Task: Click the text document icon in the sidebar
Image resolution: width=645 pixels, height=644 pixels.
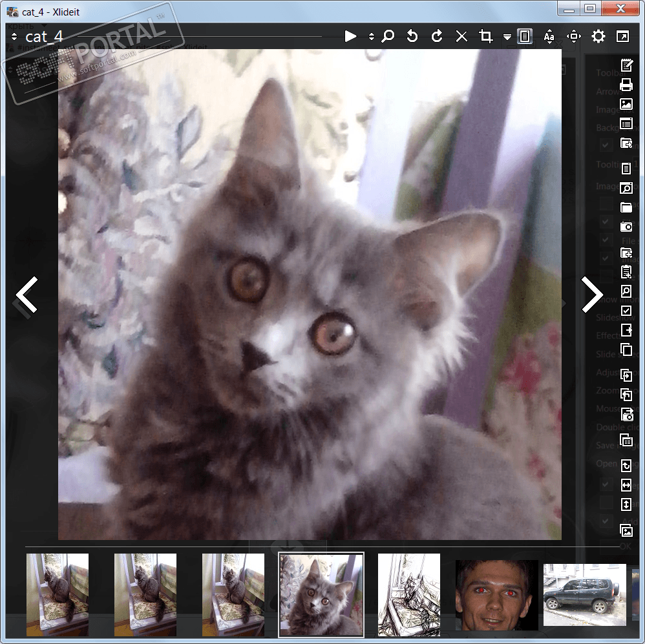Action: 626,168
